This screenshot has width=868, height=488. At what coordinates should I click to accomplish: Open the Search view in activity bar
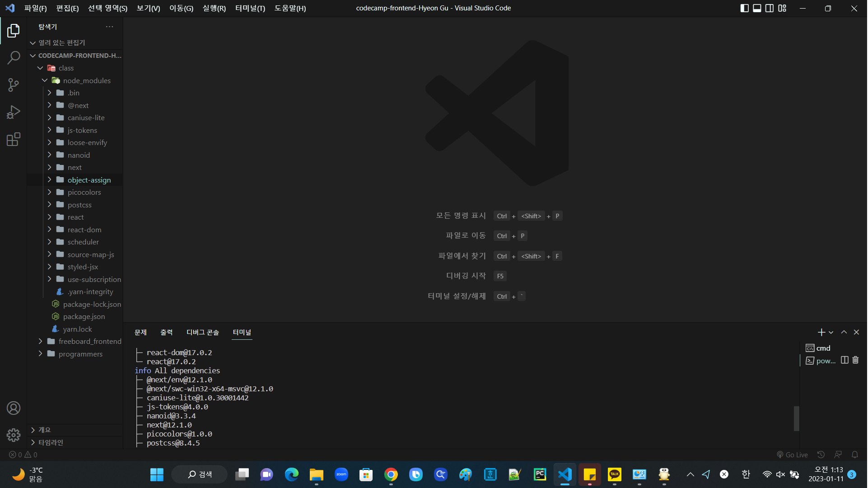[14, 58]
